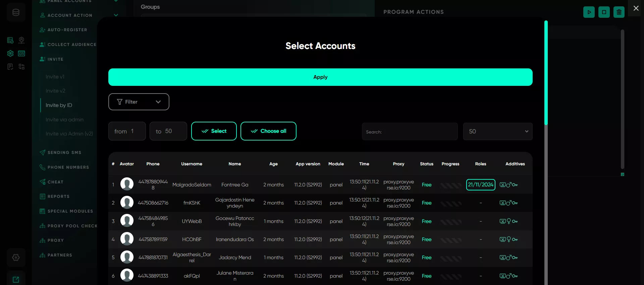Focus the Search field
644x285 pixels.
tap(410, 131)
